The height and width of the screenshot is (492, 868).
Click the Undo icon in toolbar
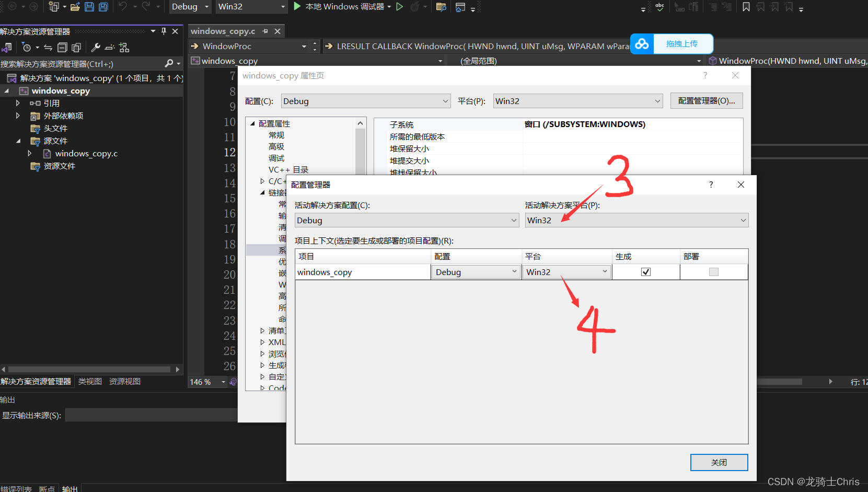pyautogui.click(x=123, y=7)
